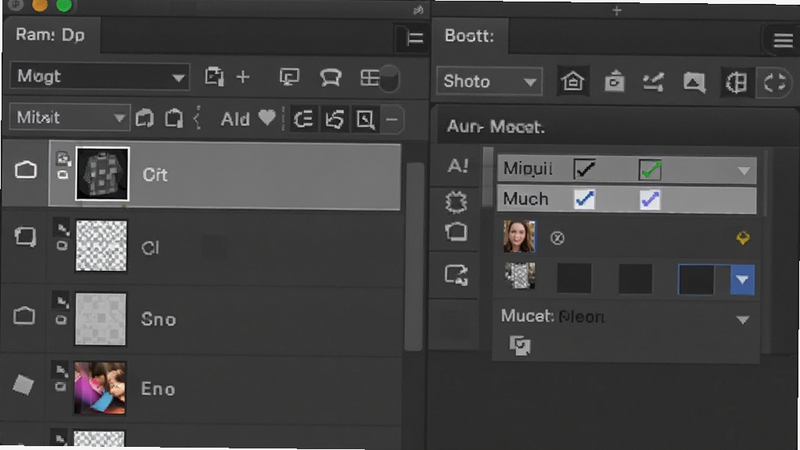Image resolution: width=800 pixels, height=450 pixels.
Task: Open the Boott panel hamburger menu
Action: (x=783, y=40)
